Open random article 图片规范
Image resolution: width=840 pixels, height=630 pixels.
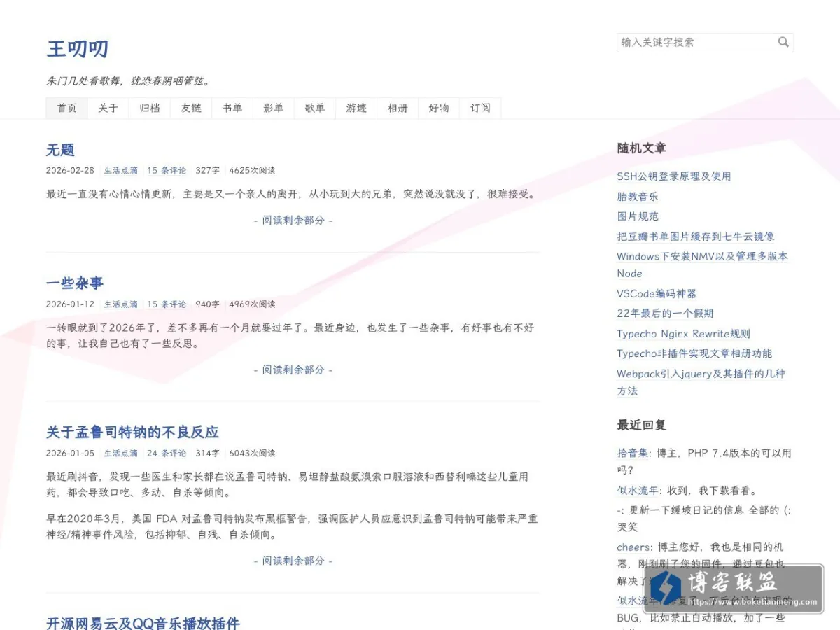[638, 216]
